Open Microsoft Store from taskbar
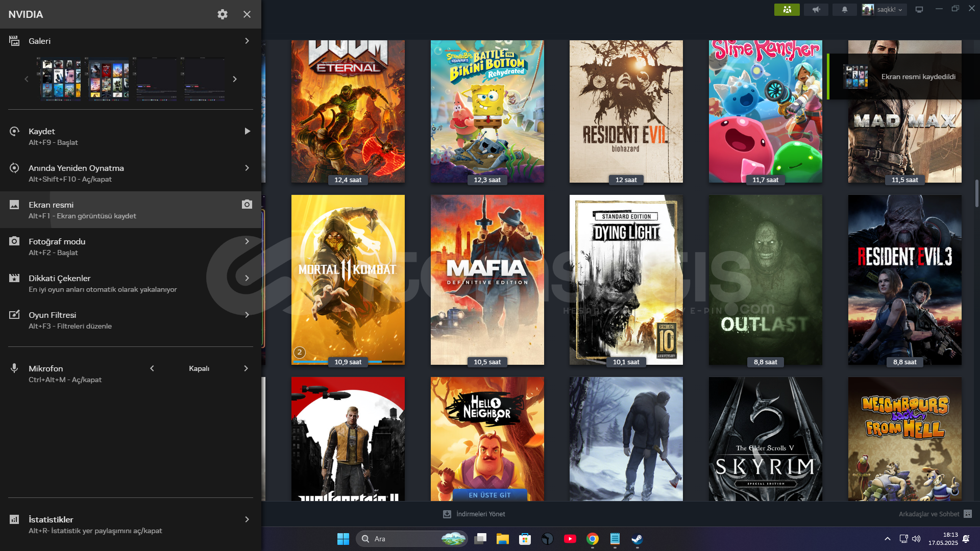The image size is (980, 551). [x=525, y=539]
